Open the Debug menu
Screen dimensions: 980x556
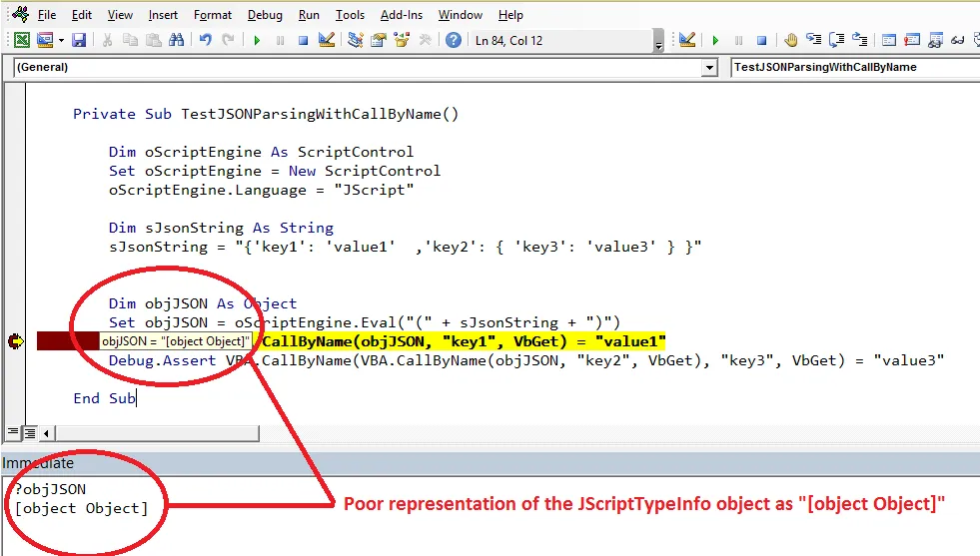tap(265, 15)
